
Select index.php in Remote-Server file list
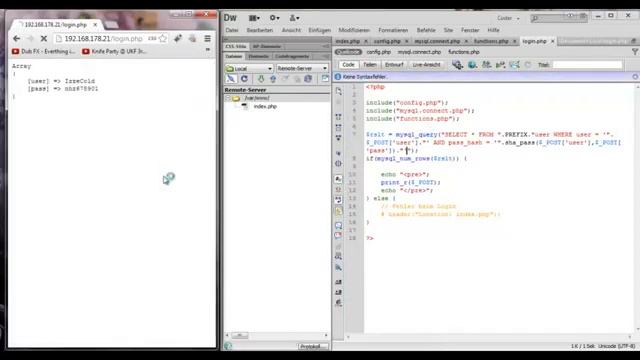[x=265, y=106]
